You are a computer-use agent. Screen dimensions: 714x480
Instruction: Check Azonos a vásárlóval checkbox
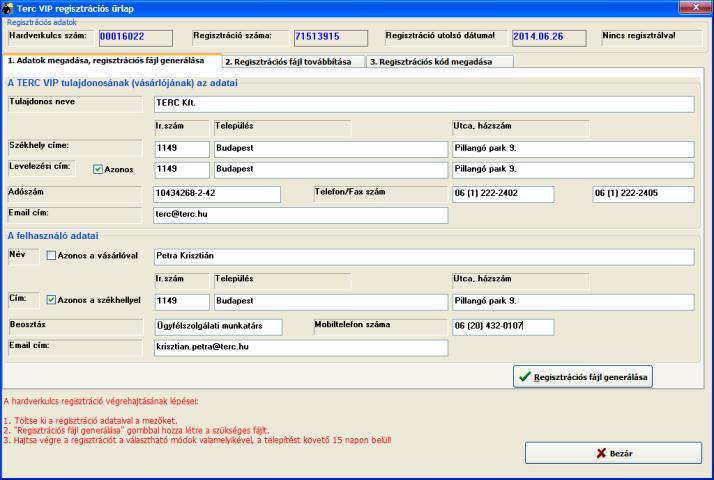[x=51, y=255]
